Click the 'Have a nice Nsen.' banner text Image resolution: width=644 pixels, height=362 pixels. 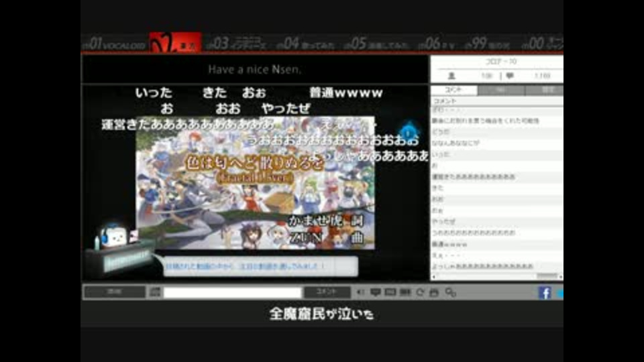pos(255,69)
